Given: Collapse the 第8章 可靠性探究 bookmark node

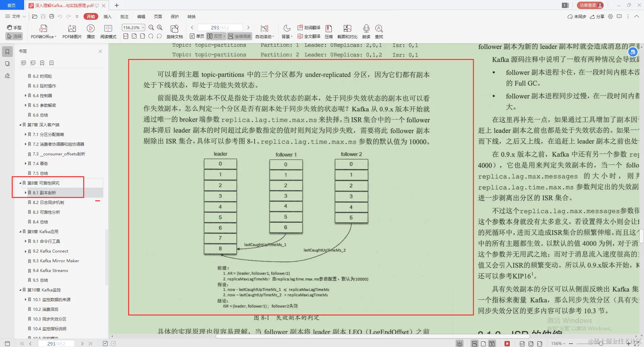Looking at the screenshot, I should point(20,183).
